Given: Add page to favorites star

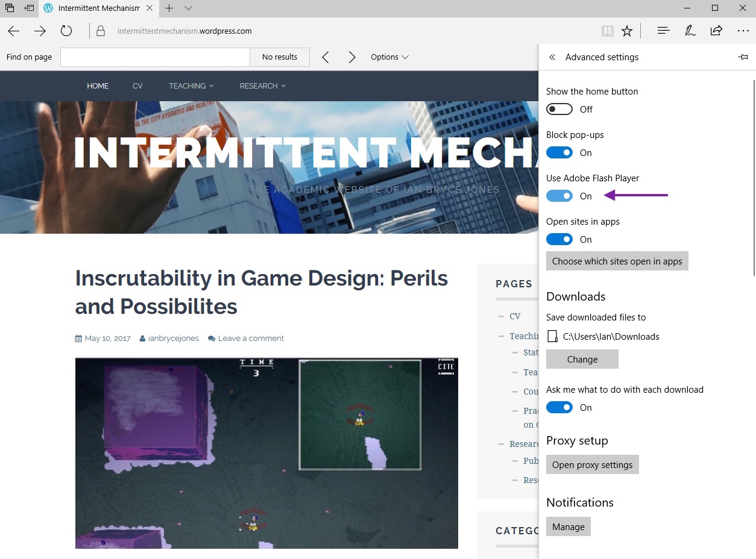Looking at the screenshot, I should [x=627, y=31].
